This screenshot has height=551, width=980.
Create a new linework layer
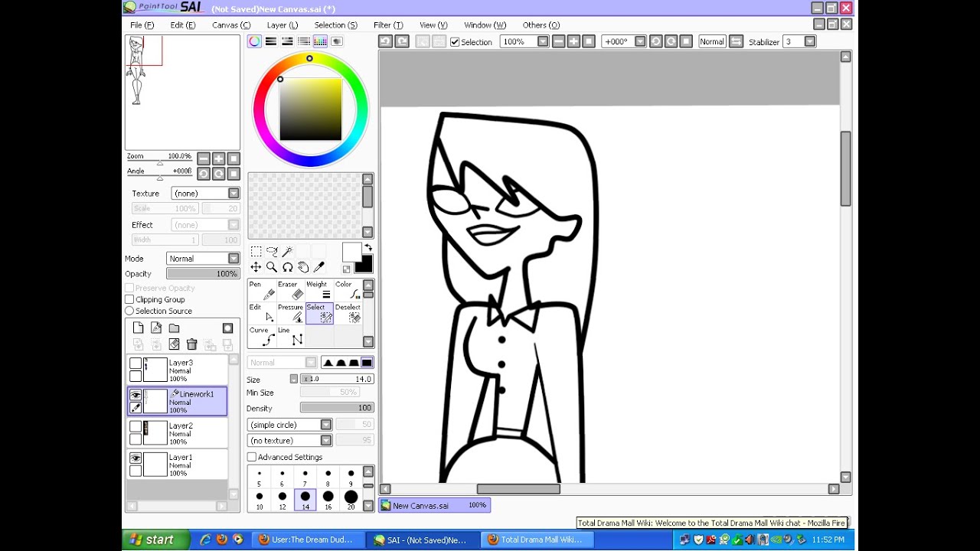coord(156,328)
